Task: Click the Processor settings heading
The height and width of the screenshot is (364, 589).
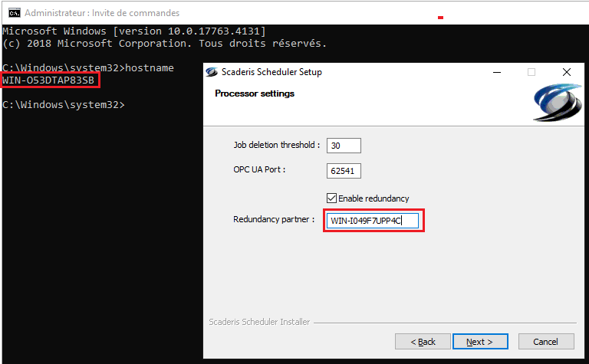Action: coord(254,93)
